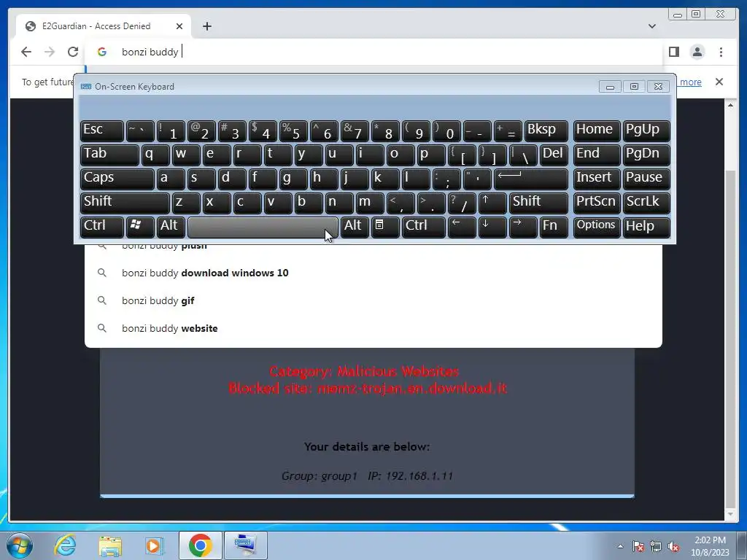The image size is (747, 560).
Task: Open Chrome's three-dot menu
Action: point(721,52)
